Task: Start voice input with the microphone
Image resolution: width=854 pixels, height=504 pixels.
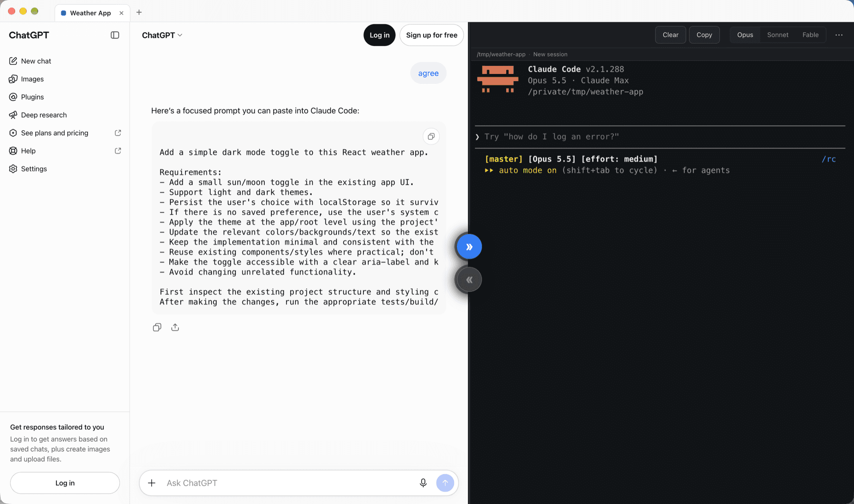Action: (423, 483)
